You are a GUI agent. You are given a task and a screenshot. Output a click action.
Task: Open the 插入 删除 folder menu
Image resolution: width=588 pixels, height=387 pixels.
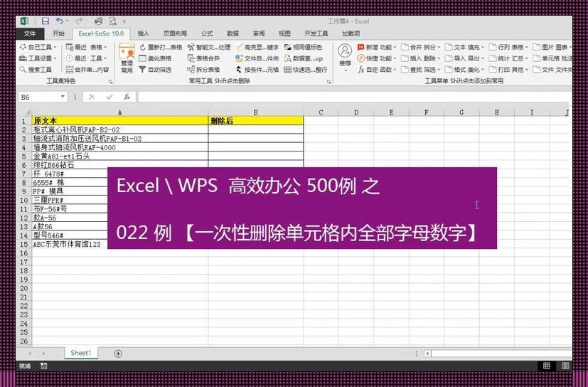pyautogui.click(x=421, y=58)
